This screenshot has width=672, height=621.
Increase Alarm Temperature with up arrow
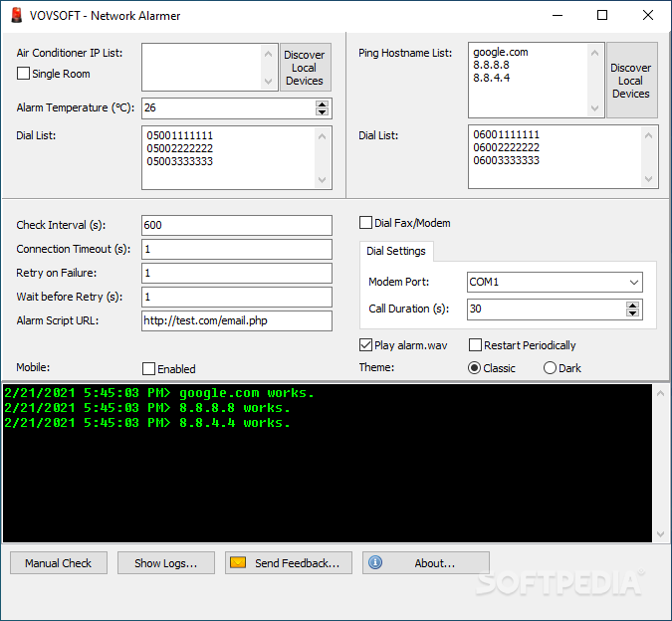pyautogui.click(x=322, y=104)
